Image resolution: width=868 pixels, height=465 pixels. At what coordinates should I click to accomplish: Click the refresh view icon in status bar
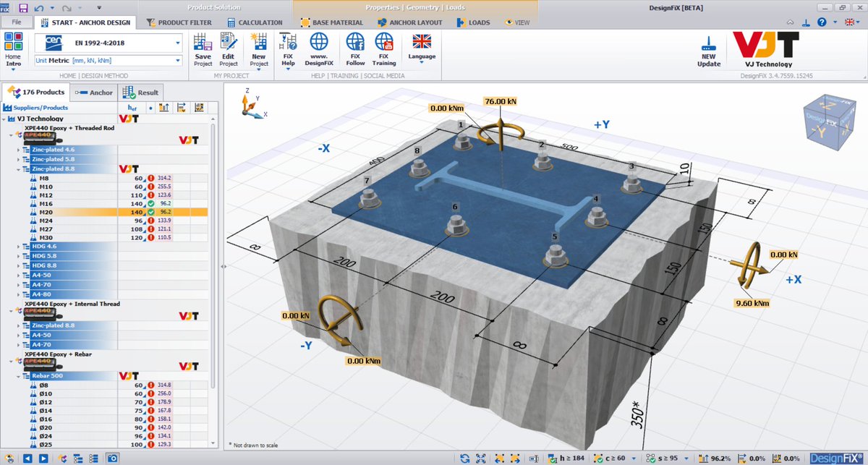(464, 458)
